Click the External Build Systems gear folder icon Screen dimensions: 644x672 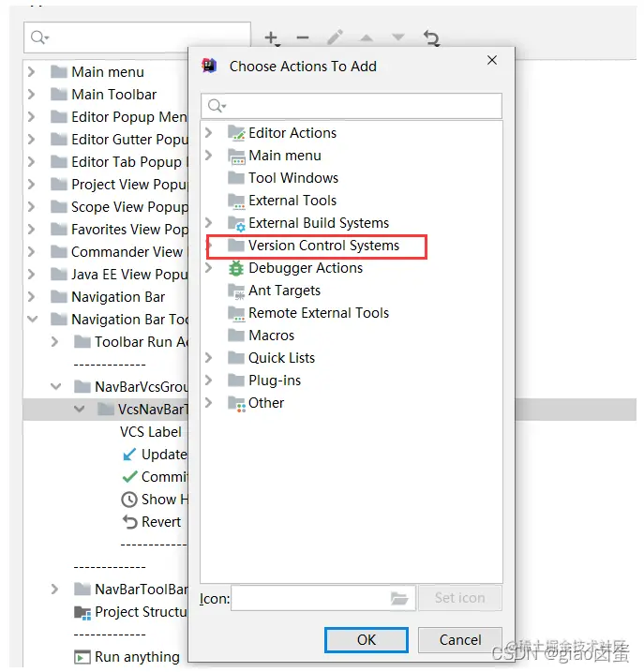[236, 223]
